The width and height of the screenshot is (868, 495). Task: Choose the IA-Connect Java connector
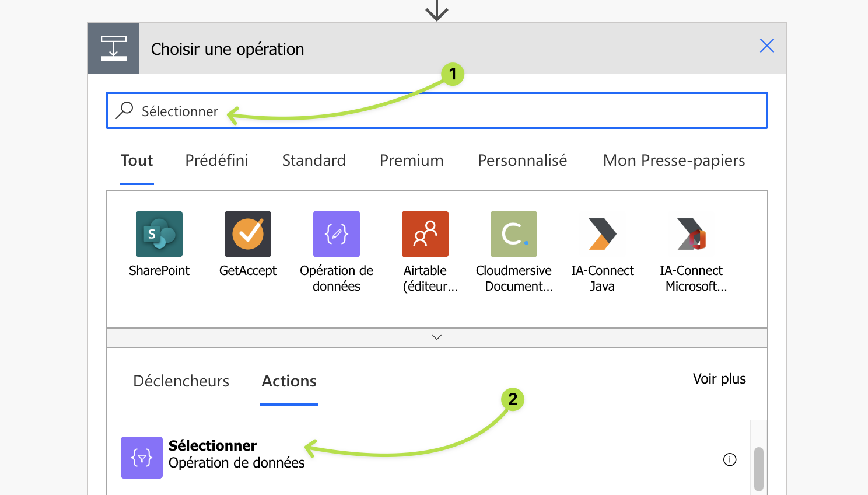click(x=603, y=234)
